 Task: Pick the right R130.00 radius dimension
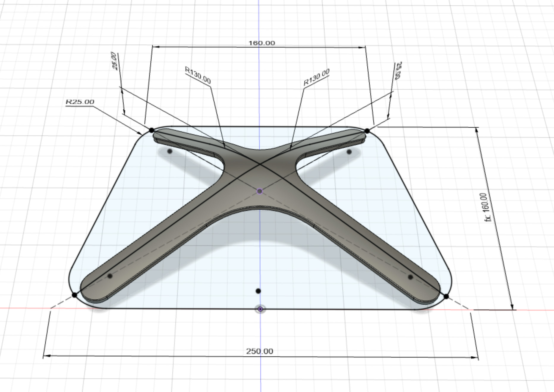point(317,77)
